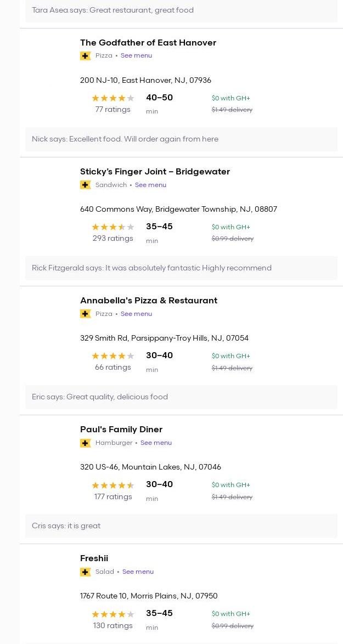The height and width of the screenshot is (644, 343).
Task: Open See menu for Paul's Family Diner
Action: [x=156, y=443]
